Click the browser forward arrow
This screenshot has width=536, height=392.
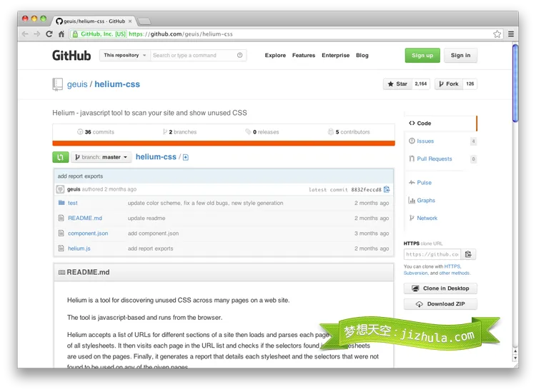coord(37,34)
